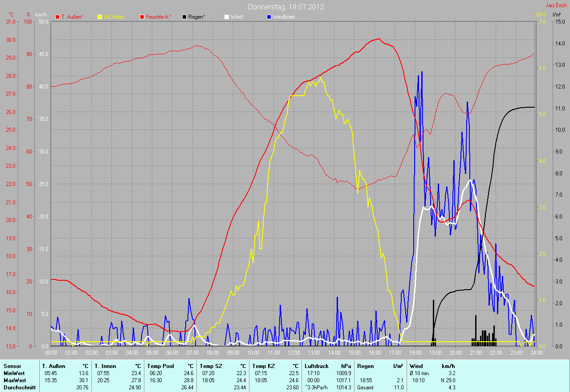Click the T. Außen maximum time '15:35'
Screen dimensions: 570x392
(x=50, y=380)
